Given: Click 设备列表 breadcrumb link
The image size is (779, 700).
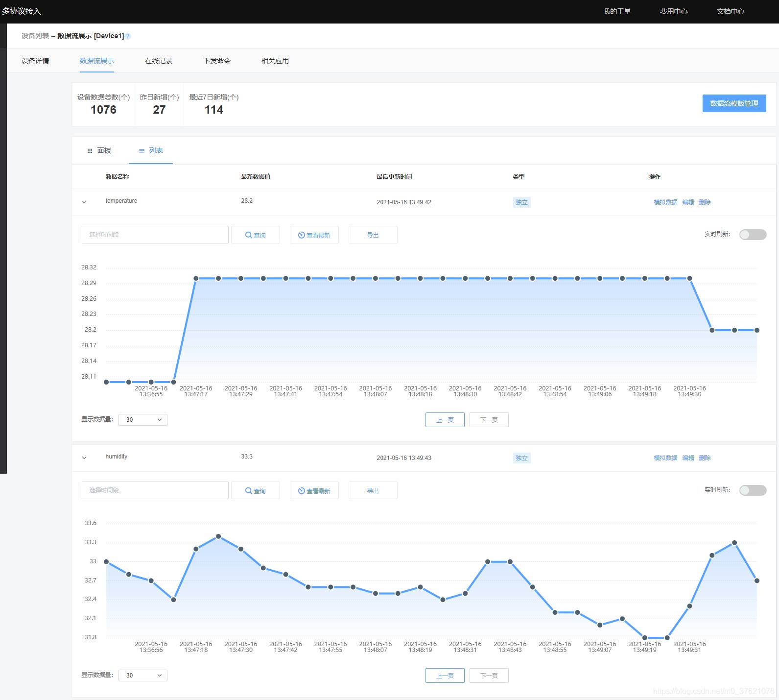Looking at the screenshot, I should pos(35,36).
